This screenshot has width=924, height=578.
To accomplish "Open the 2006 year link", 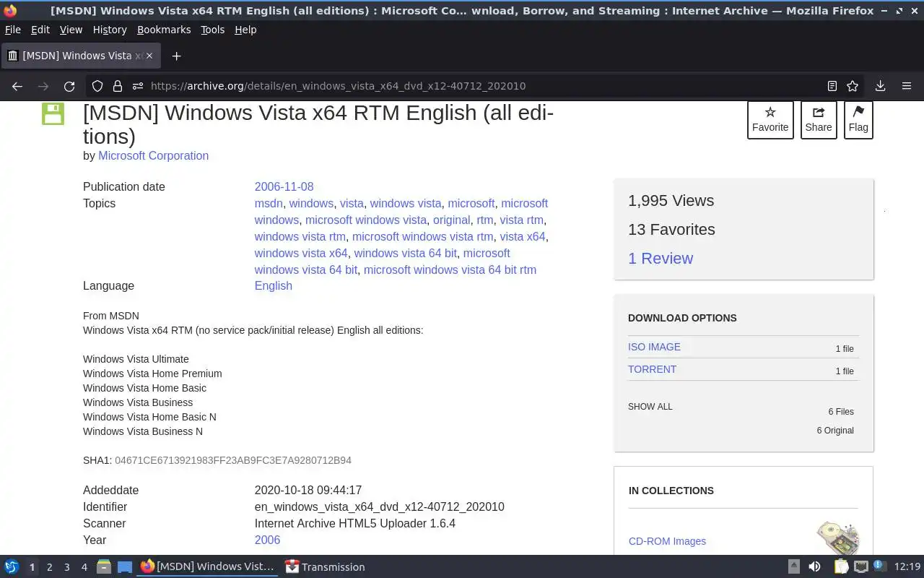I will [267, 540].
